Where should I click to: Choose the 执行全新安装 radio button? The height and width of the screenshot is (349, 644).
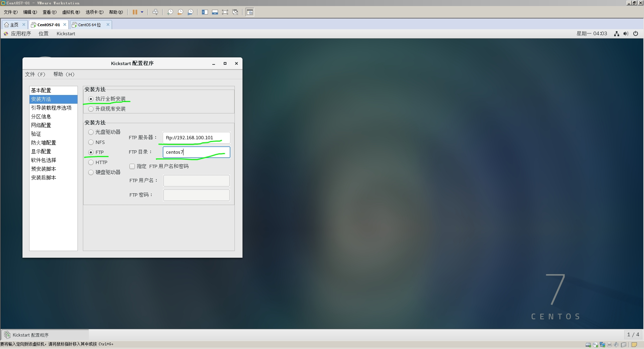click(x=91, y=99)
